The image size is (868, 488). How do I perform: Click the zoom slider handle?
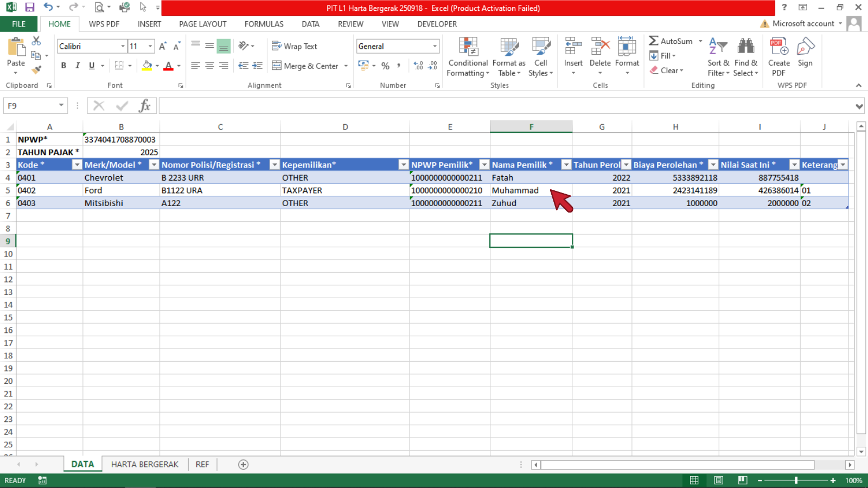coord(796,480)
